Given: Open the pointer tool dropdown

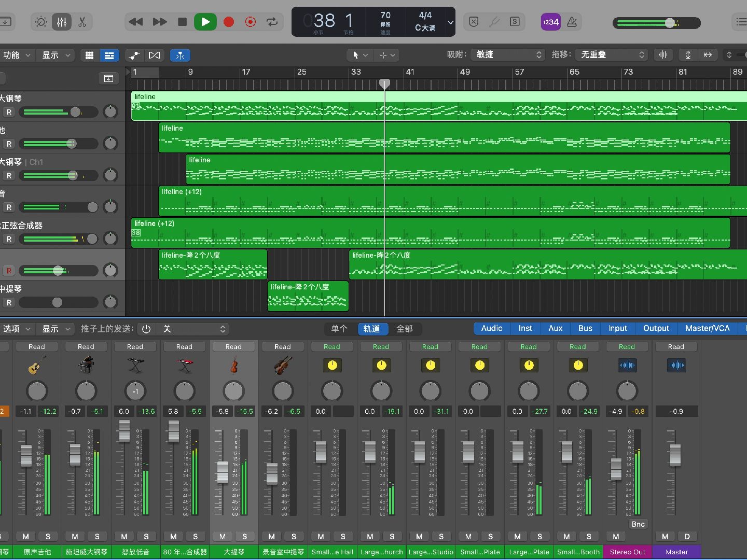Looking at the screenshot, I should 360,55.
